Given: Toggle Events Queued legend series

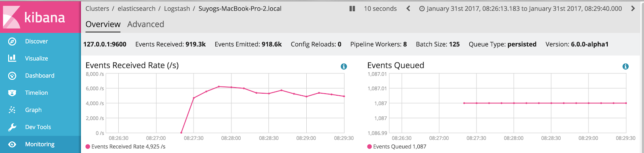Looking at the screenshot, I should tap(396, 147).
